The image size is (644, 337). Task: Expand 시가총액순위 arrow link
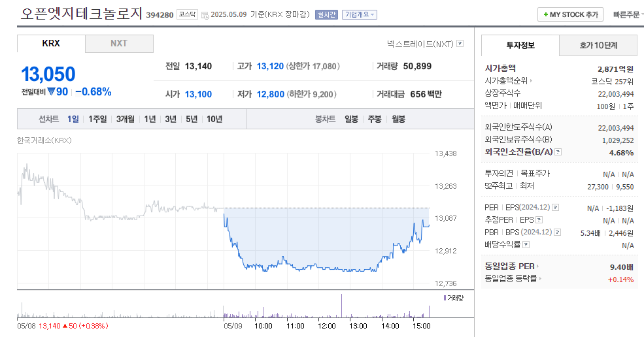pyautogui.click(x=531, y=81)
